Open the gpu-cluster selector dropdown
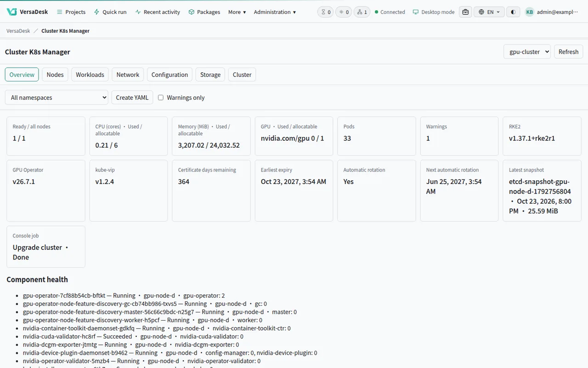This screenshot has height=368, width=588. (527, 52)
